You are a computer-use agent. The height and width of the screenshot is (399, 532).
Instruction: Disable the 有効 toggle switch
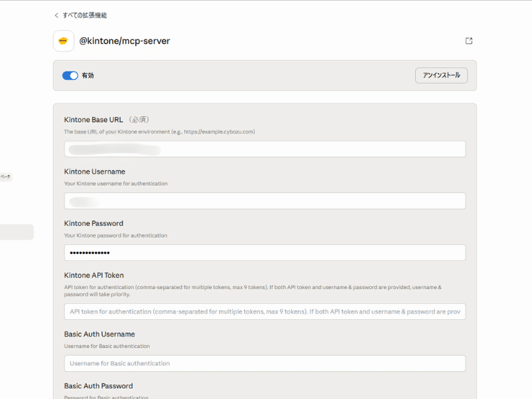(x=70, y=76)
